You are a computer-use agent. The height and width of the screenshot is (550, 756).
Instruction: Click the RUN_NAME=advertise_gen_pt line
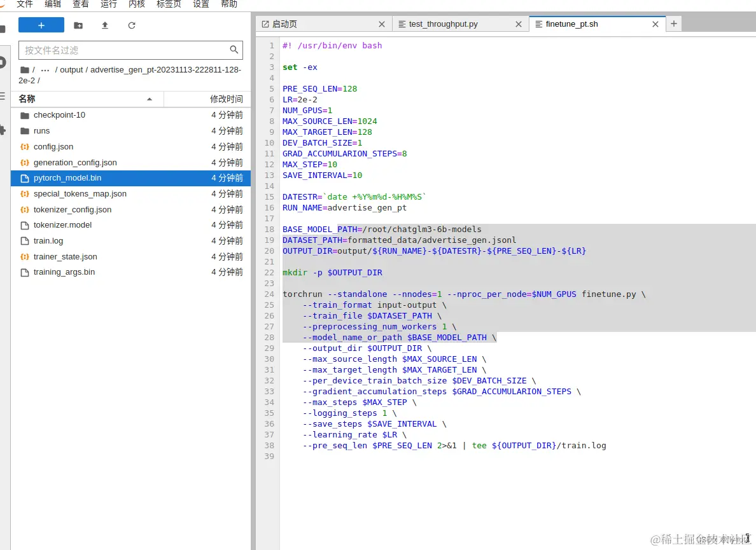(345, 208)
